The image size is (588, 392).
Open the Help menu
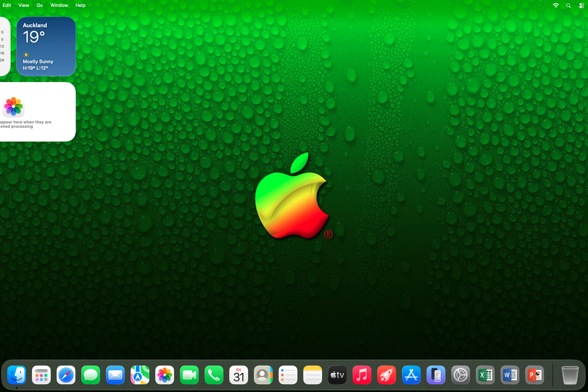[80, 5]
